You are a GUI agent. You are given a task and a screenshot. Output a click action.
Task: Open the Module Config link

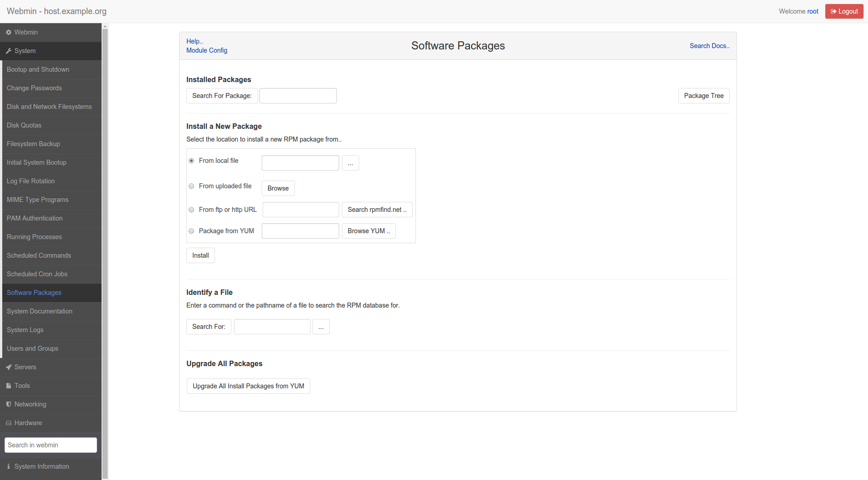click(x=207, y=50)
